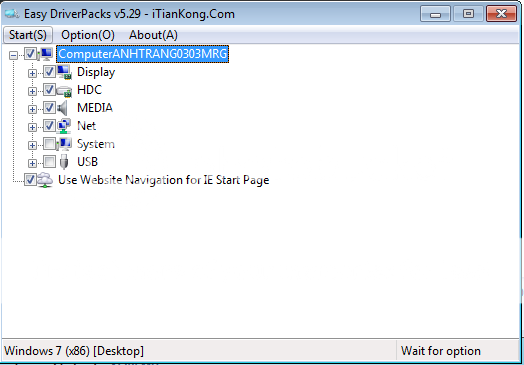Uncheck the HDC checkbox

coord(49,90)
